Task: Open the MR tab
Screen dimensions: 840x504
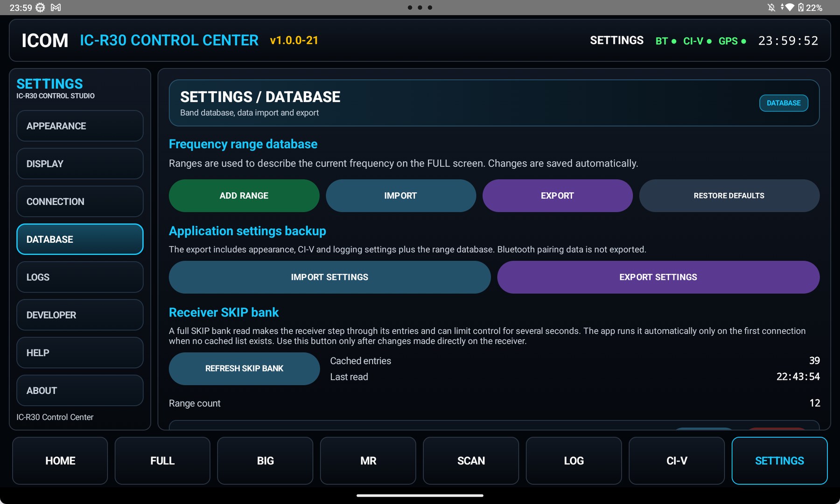Action: [x=368, y=461]
